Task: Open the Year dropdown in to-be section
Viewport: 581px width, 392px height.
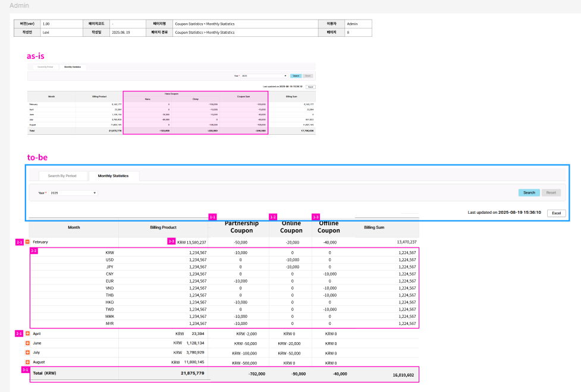Action: point(73,193)
